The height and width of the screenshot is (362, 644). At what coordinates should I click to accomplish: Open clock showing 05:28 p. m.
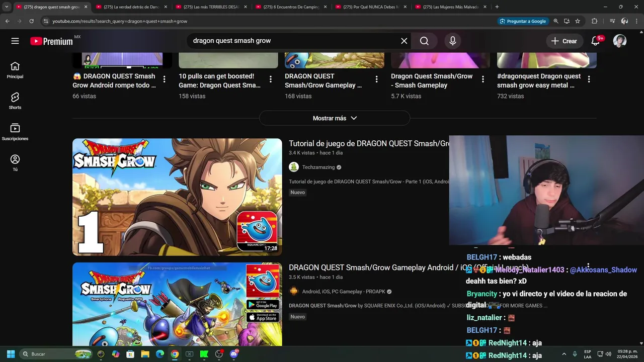[x=627, y=354]
